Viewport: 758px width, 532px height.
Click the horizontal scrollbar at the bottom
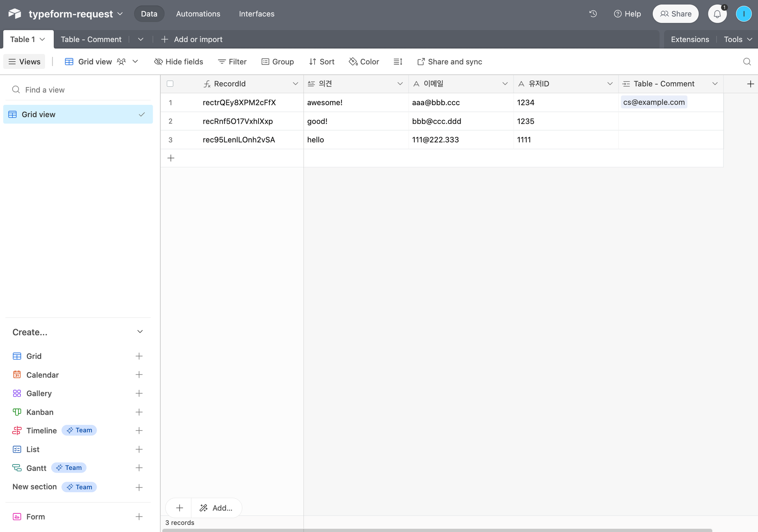pos(437,530)
